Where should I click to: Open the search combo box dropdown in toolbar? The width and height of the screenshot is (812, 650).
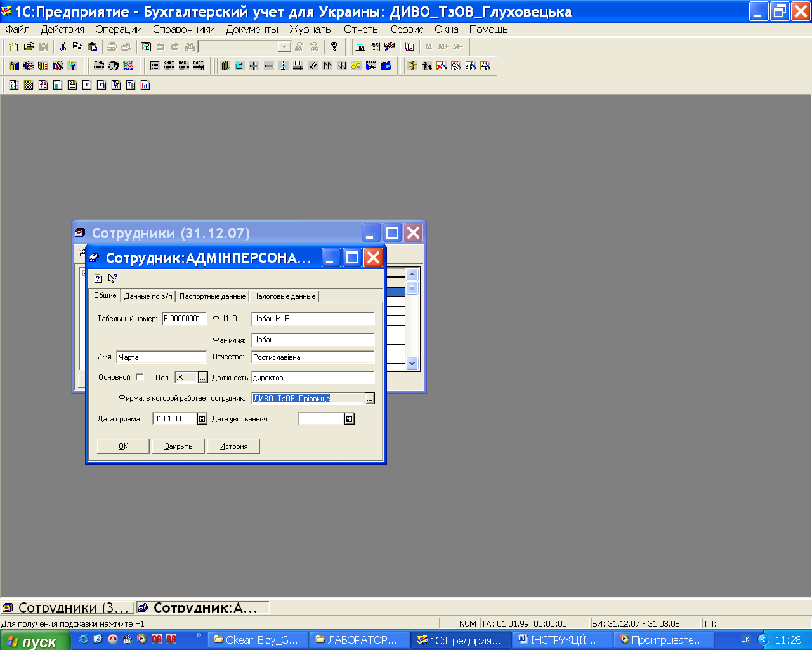tap(285, 46)
